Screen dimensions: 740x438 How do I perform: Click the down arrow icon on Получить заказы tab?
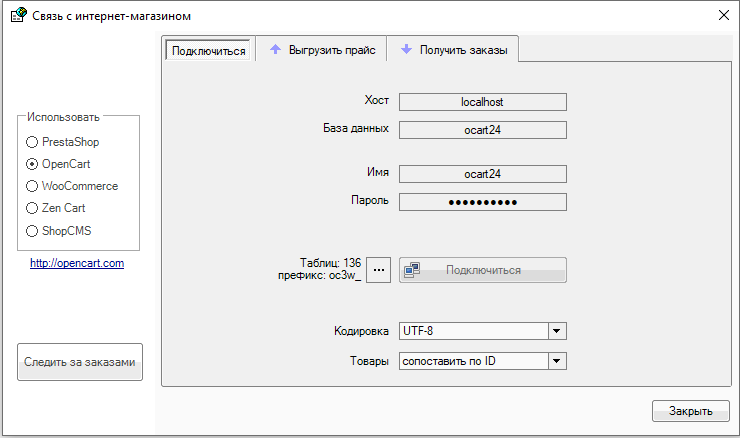(x=406, y=49)
